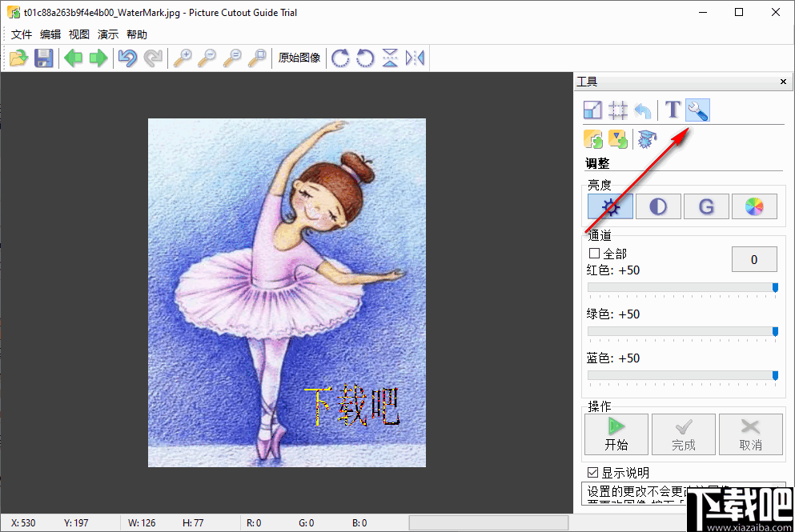Open the 演示 demo menu
The height and width of the screenshot is (532, 795).
108,34
